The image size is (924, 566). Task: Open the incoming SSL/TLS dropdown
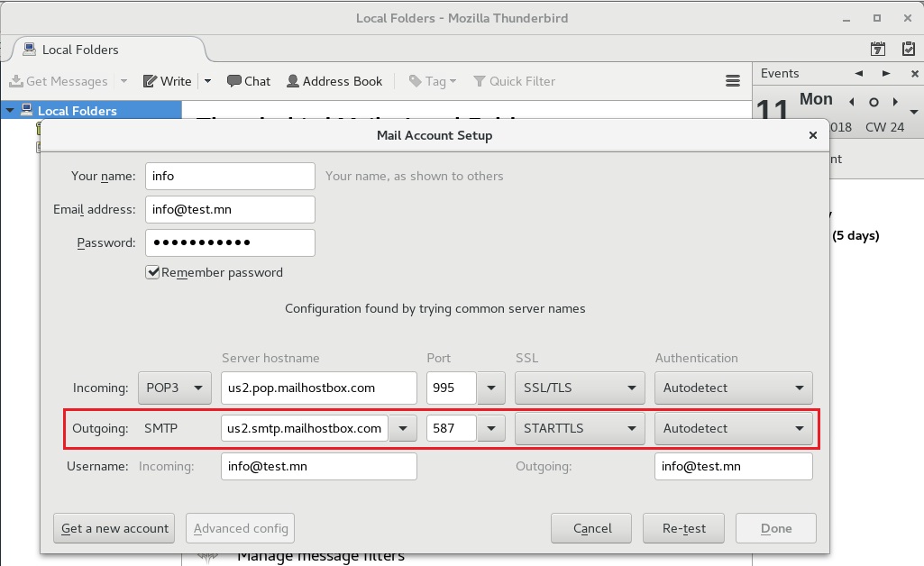(581, 388)
